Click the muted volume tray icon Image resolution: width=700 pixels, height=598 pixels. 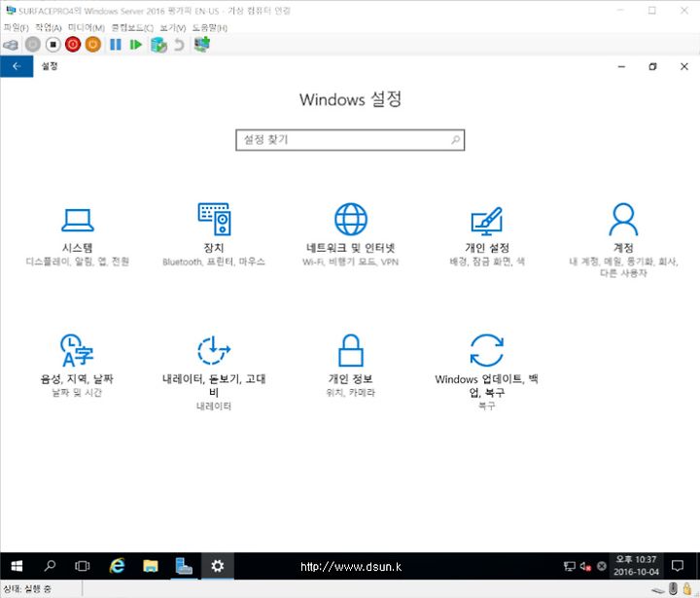pos(585,566)
